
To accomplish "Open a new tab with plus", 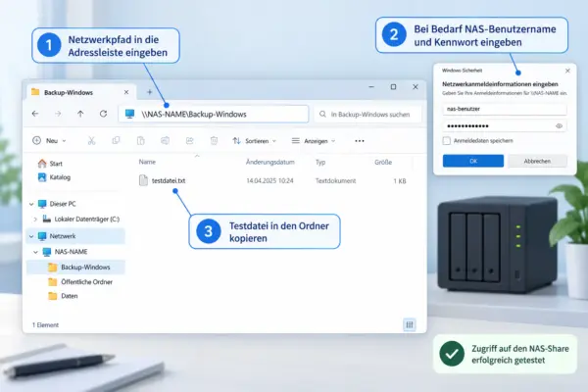I will pos(149,92).
